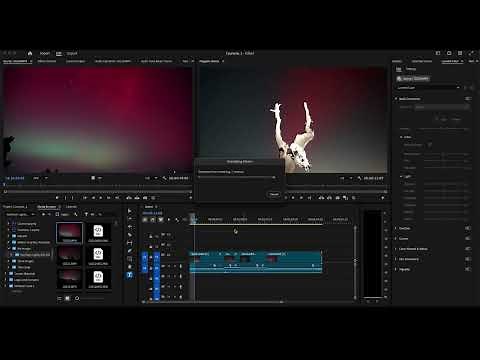480x360 pixels.
Task: Open Source monitor button editor plus
Action: click(190, 198)
